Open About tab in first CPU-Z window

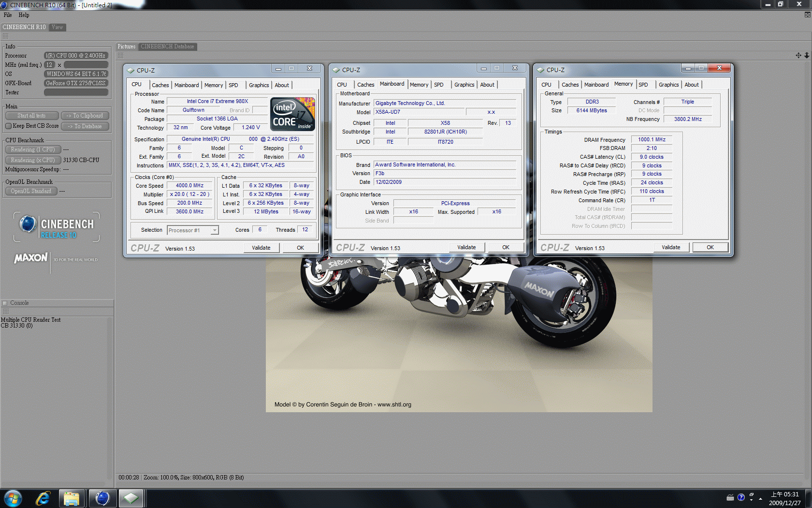click(282, 85)
